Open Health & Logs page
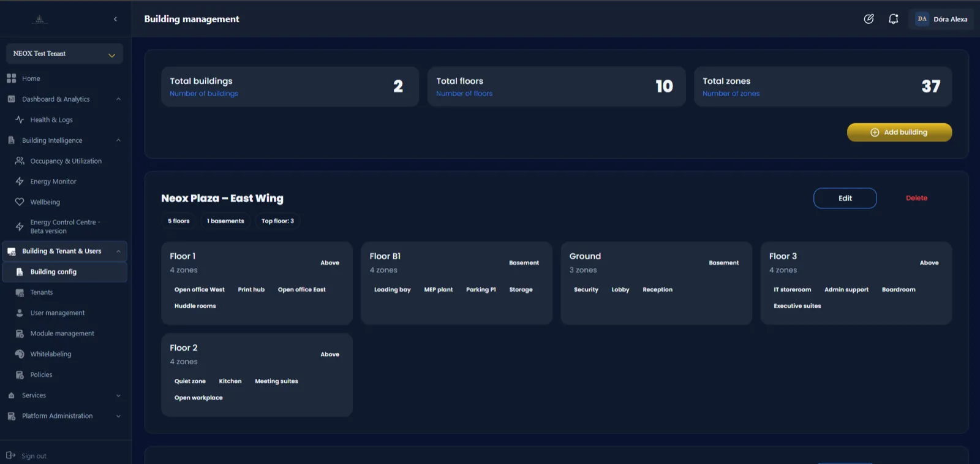This screenshot has height=464, width=980. point(51,120)
